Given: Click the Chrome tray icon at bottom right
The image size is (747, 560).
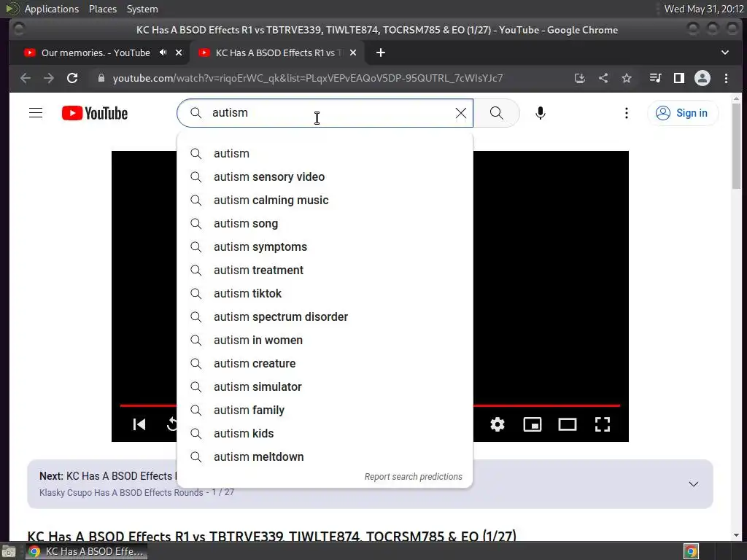Looking at the screenshot, I should click(691, 551).
